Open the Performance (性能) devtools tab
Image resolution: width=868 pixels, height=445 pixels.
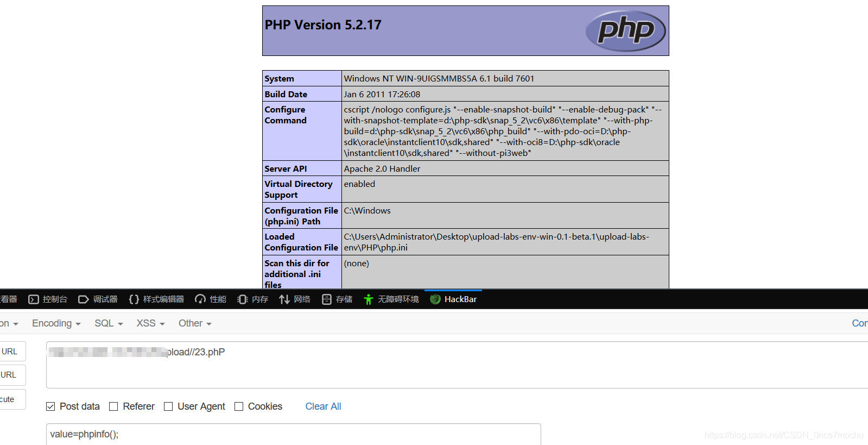(211, 299)
